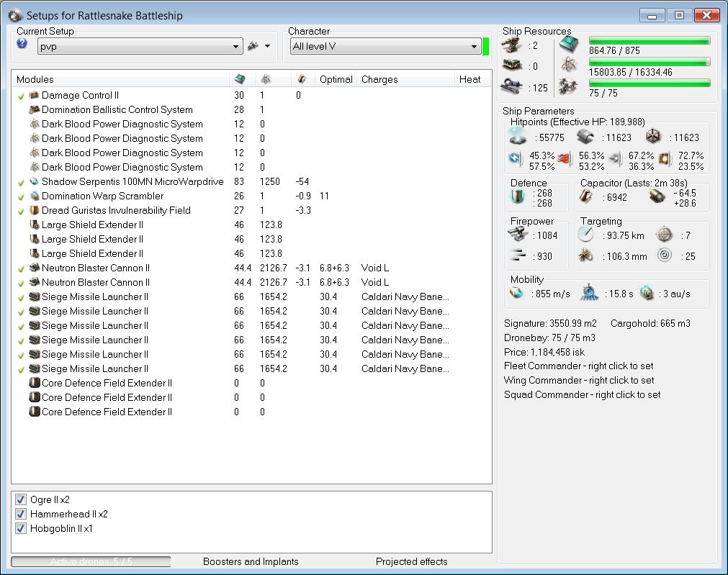Click the turret hardpoints icon in Ship Resources
This screenshot has height=575, width=728.
[x=513, y=46]
